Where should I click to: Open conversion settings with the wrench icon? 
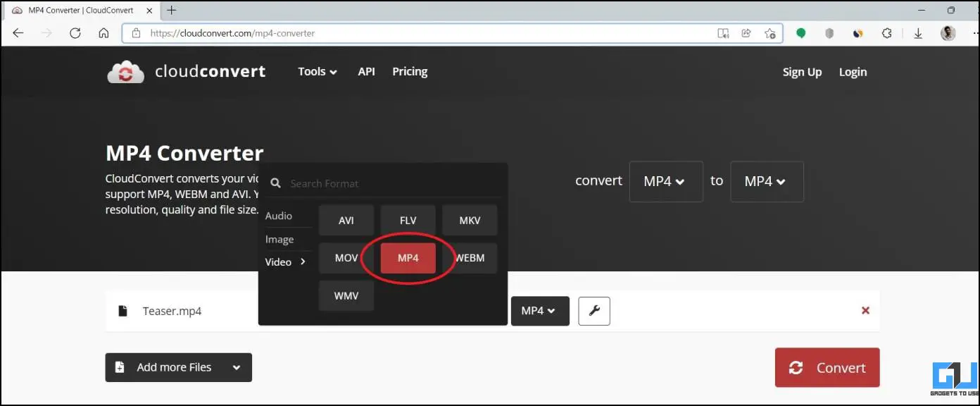[593, 311]
